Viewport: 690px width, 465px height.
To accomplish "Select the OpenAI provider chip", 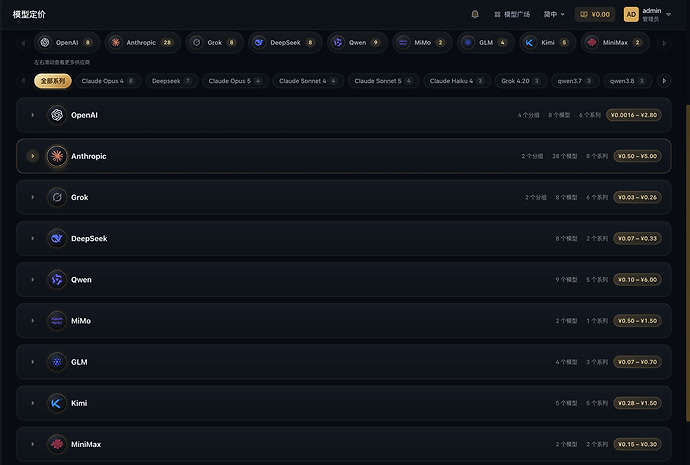I will pyautogui.click(x=66, y=43).
